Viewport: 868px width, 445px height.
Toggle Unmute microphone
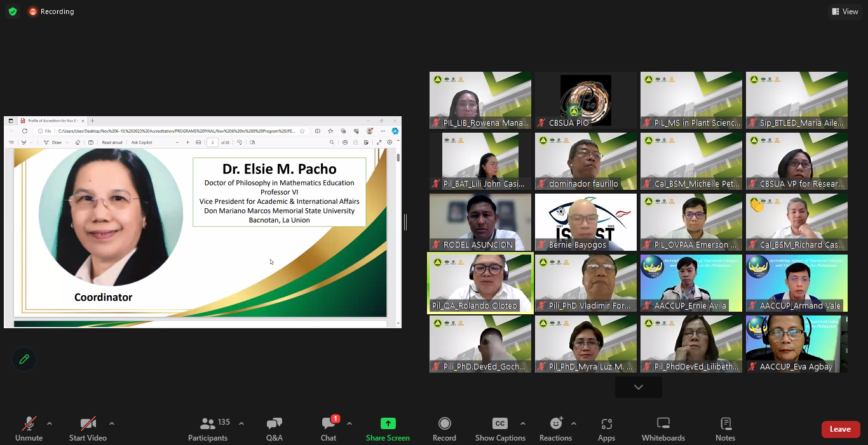click(x=29, y=428)
